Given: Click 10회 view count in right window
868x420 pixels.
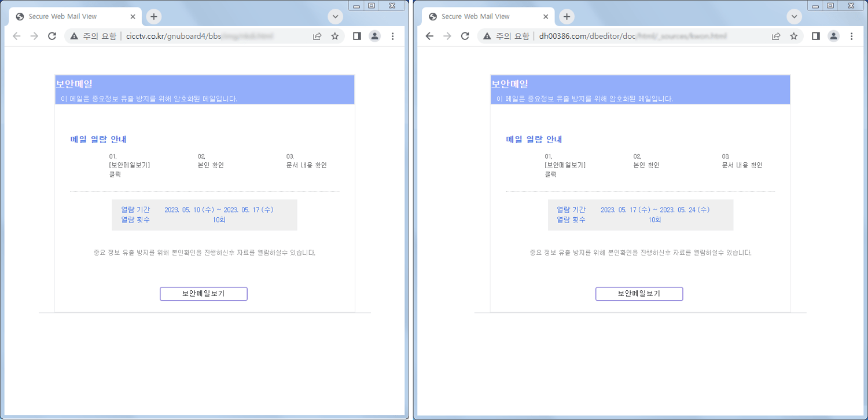Looking at the screenshot, I should click(x=654, y=220).
